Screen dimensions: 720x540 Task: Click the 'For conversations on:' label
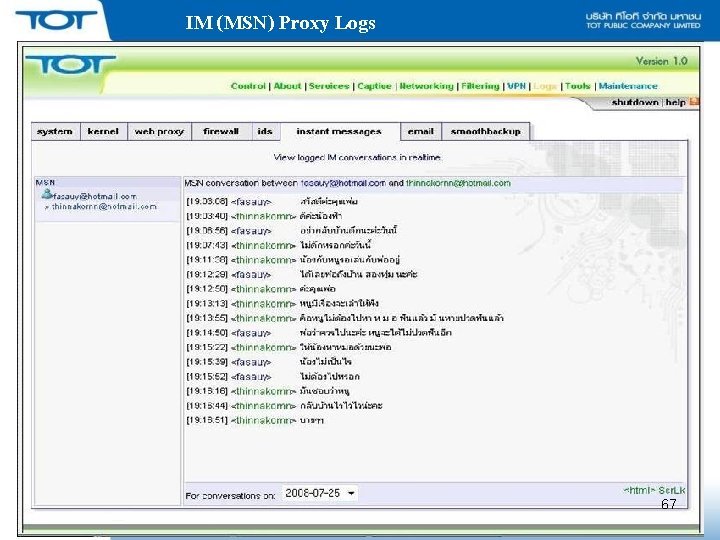click(x=230, y=496)
